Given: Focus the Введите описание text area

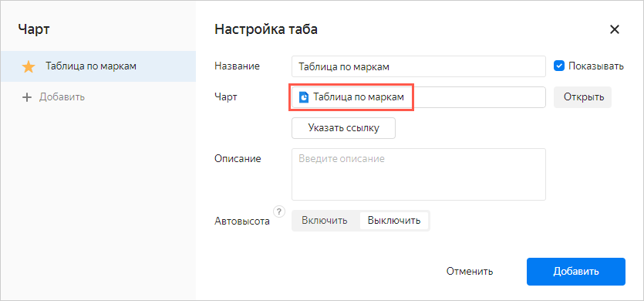Looking at the screenshot, I should tap(419, 174).
